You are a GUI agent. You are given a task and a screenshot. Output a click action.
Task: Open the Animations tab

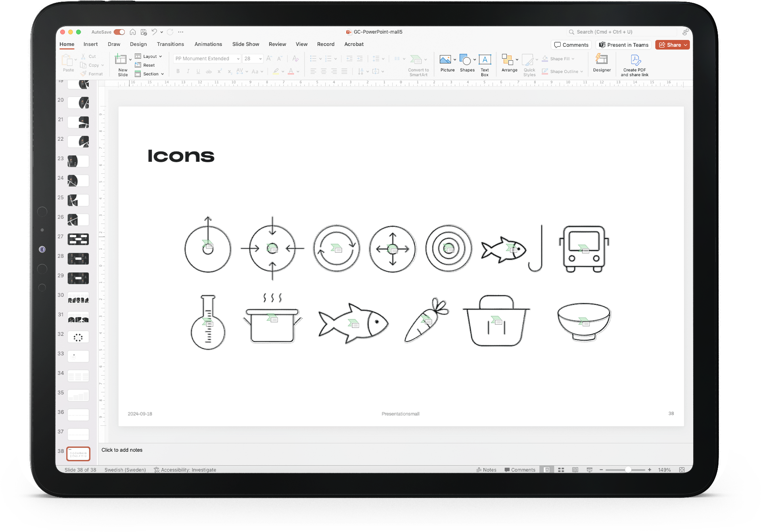point(208,44)
